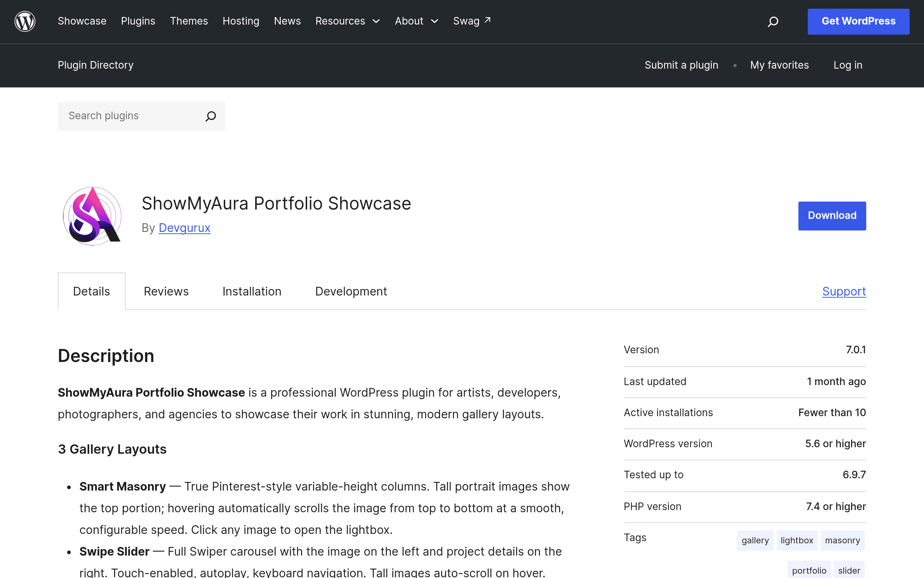Click the Swipe Slider bold text
The width and height of the screenshot is (924, 578).
pyautogui.click(x=114, y=552)
